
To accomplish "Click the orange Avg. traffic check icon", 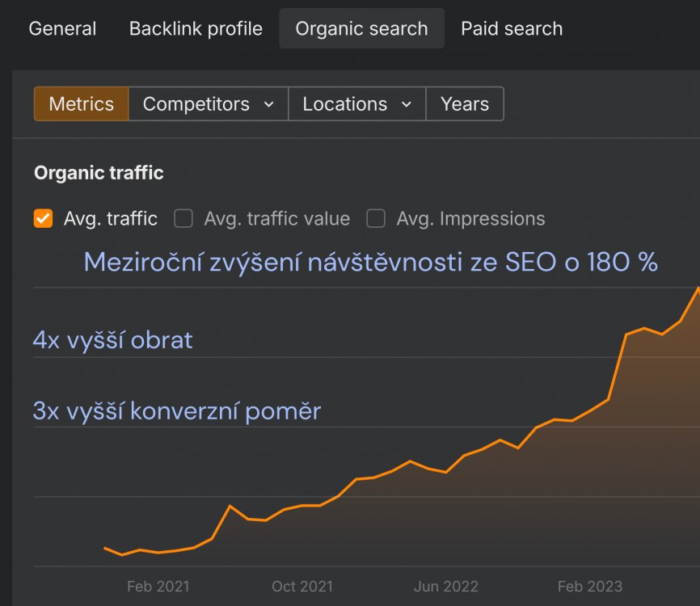I will [x=43, y=218].
